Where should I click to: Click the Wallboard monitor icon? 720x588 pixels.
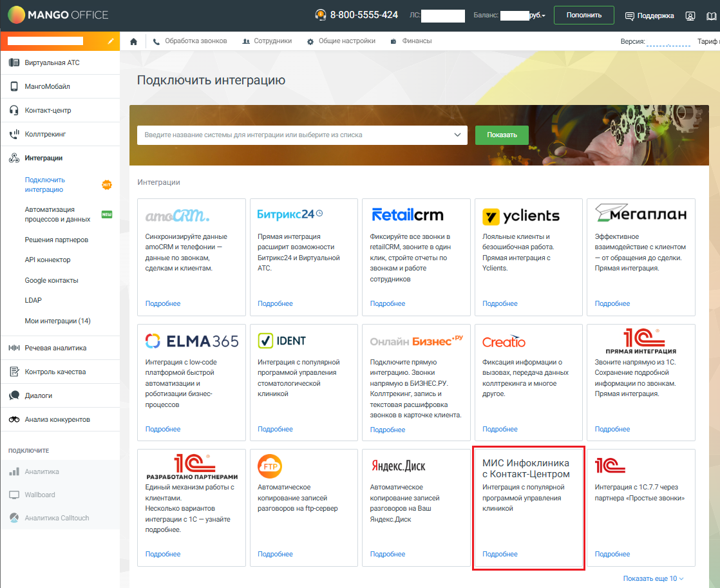tap(14, 495)
